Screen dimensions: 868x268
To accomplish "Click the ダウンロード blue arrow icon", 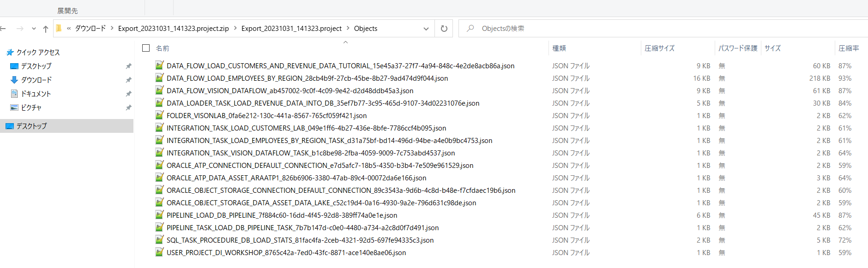I will pyautogui.click(x=14, y=80).
